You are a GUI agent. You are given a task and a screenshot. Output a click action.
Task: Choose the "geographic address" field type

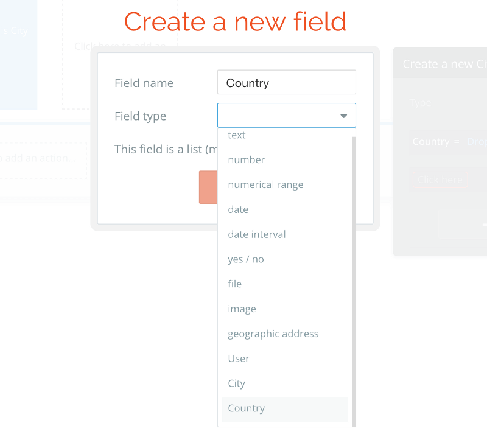click(x=273, y=334)
